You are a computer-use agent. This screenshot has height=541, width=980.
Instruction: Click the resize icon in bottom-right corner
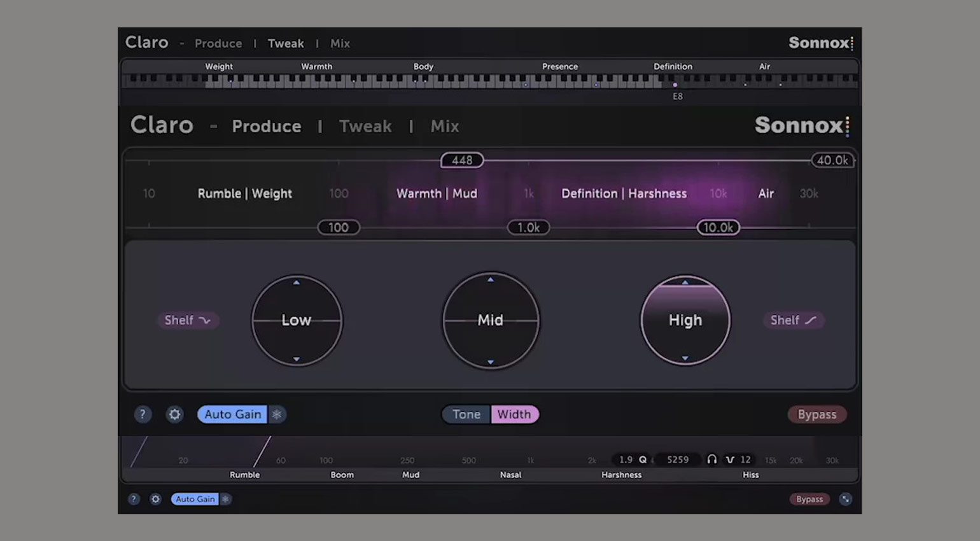pos(845,499)
